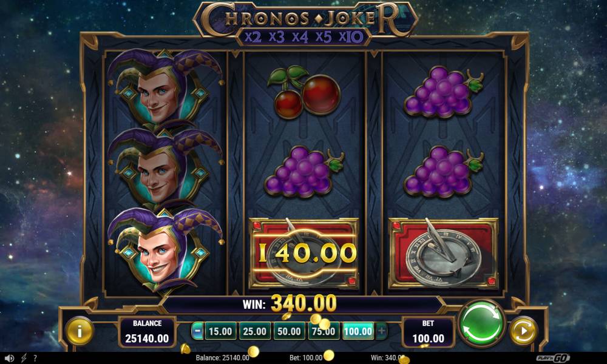This screenshot has height=364, width=607.
Task: Decrease bet with the minus button
Action: coord(197,331)
